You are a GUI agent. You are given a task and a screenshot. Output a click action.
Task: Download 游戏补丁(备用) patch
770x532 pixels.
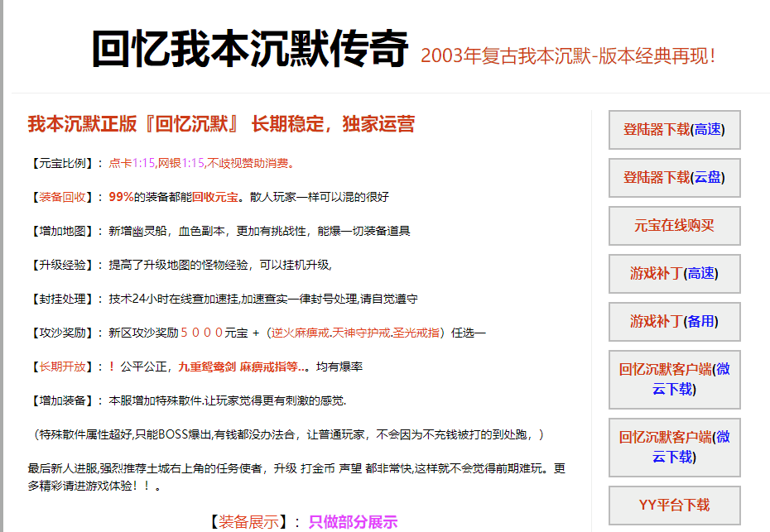(x=674, y=322)
